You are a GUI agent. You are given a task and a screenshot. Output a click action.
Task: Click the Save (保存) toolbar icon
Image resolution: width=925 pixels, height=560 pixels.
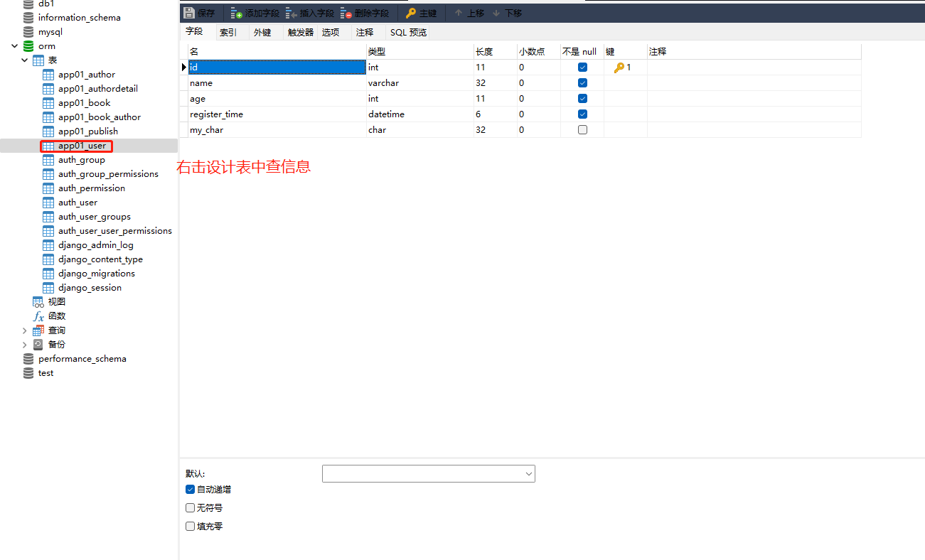click(x=189, y=13)
